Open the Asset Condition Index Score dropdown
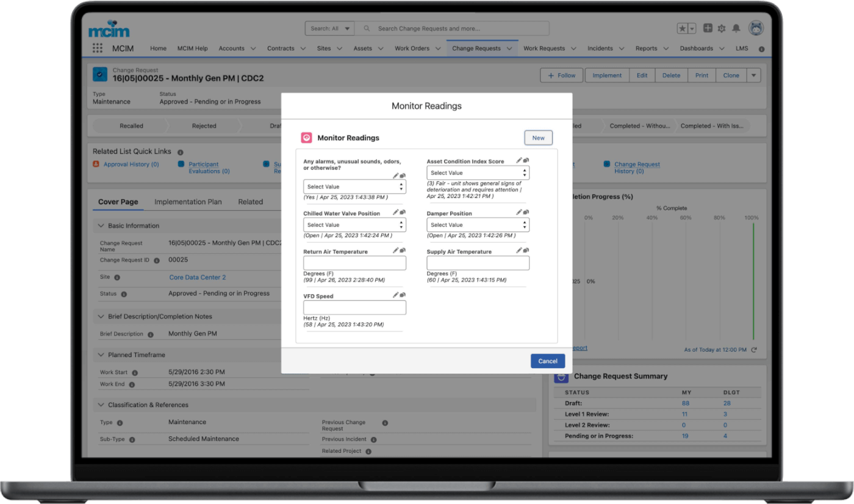This screenshot has width=854, height=504. click(x=478, y=173)
